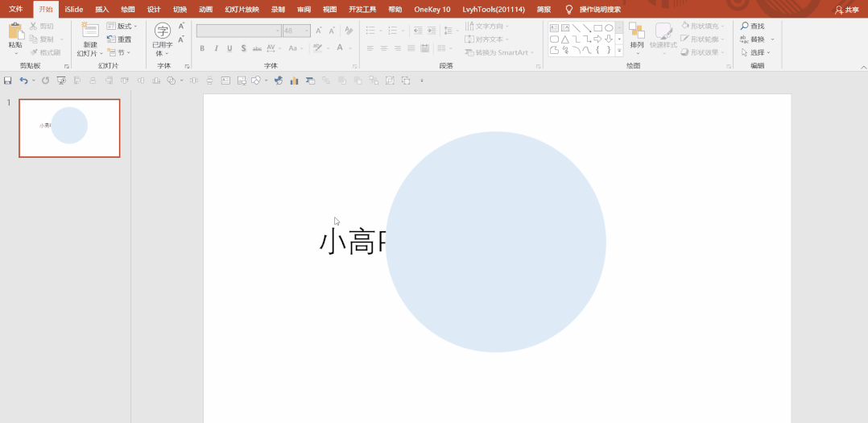
Task: Open the text highlight color control
Action: click(318, 48)
